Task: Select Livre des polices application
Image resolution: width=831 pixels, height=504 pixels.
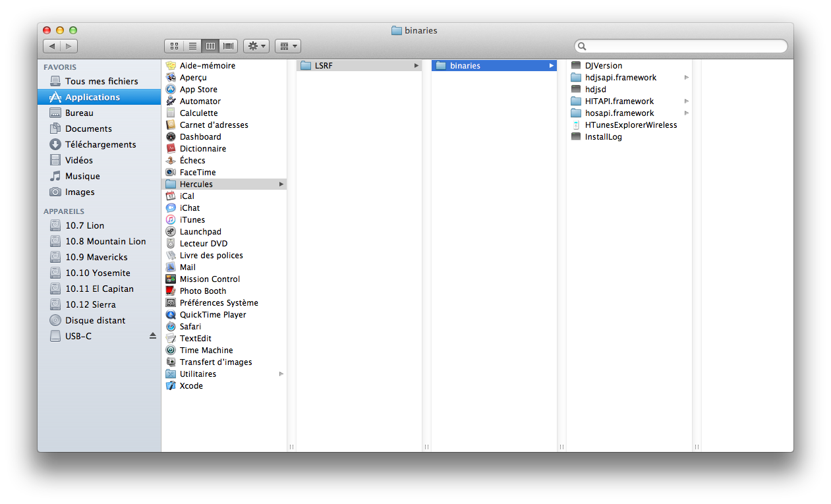Action: 225,255
